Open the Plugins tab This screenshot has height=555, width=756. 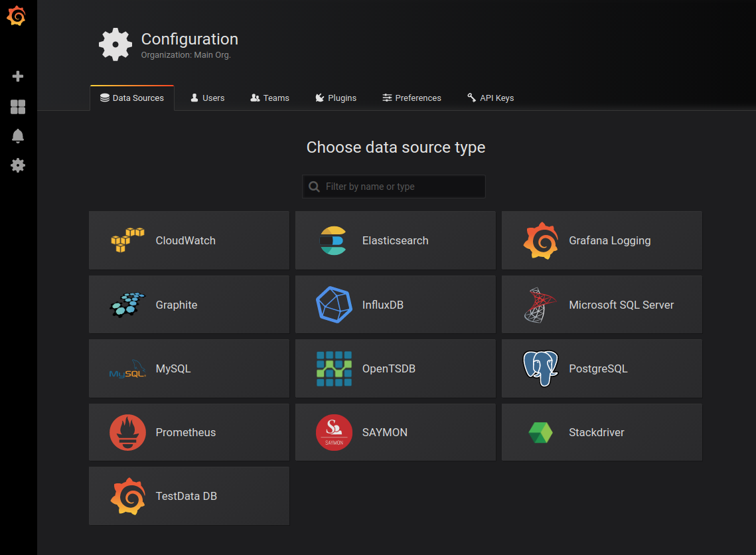[x=336, y=98]
